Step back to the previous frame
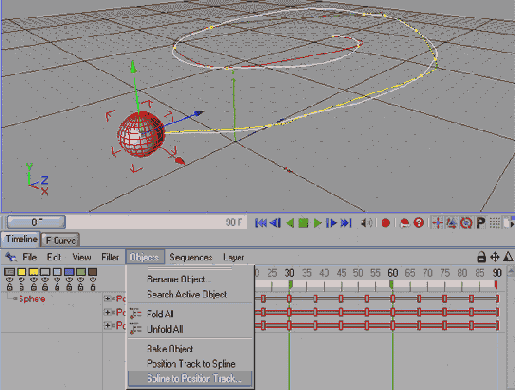Viewport: 515px width, 390px height. [x=276, y=223]
